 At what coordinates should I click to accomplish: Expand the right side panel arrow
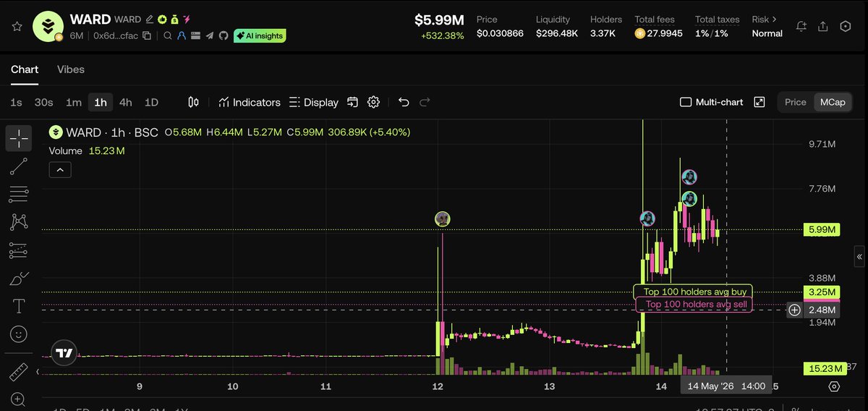[x=859, y=256]
